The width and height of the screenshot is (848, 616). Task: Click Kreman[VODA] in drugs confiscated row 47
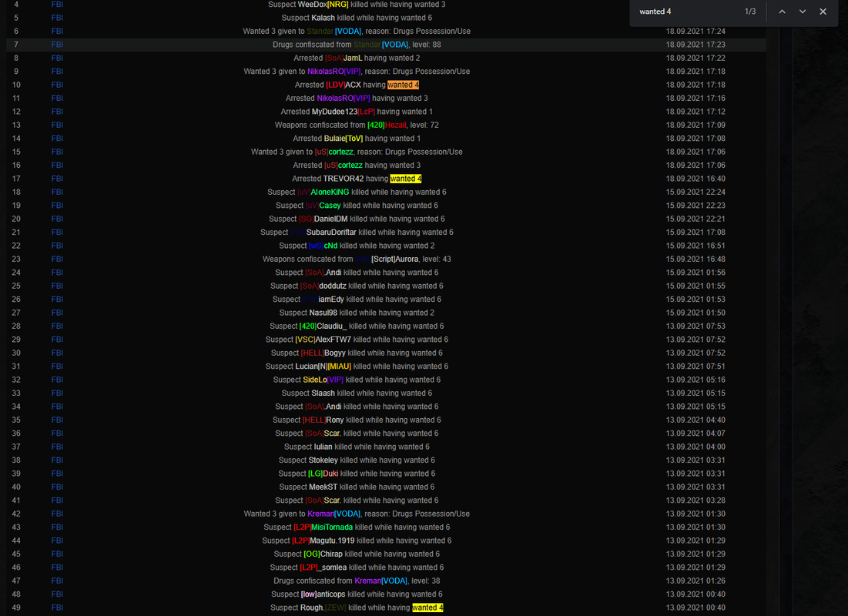[x=380, y=581]
